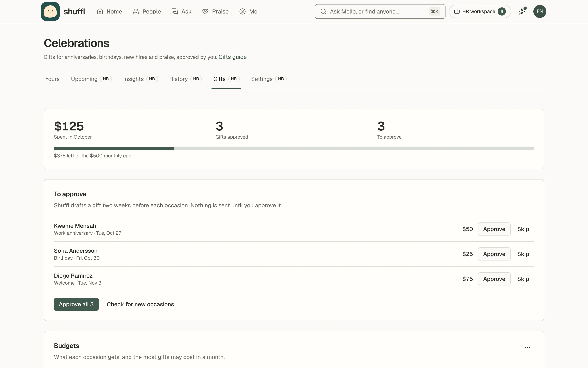
Task: Open the Budgets more options menu
Action: point(527,348)
